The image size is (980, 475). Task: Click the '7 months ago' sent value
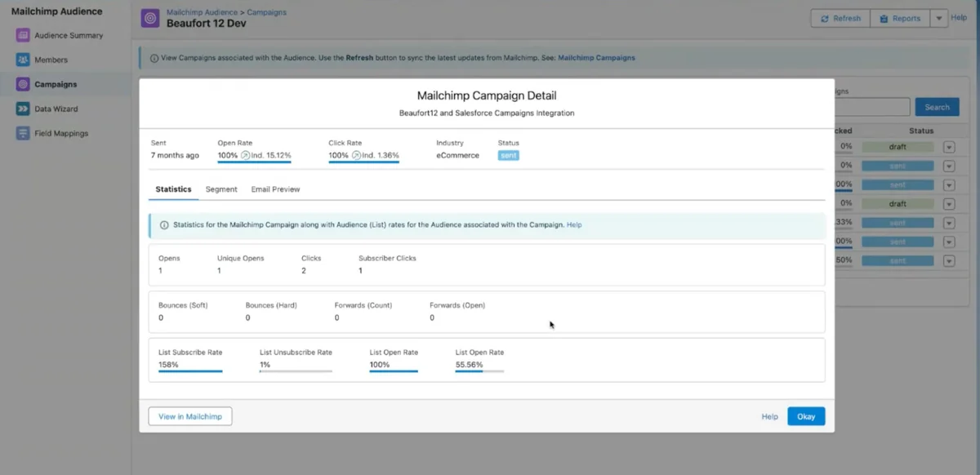(x=175, y=155)
